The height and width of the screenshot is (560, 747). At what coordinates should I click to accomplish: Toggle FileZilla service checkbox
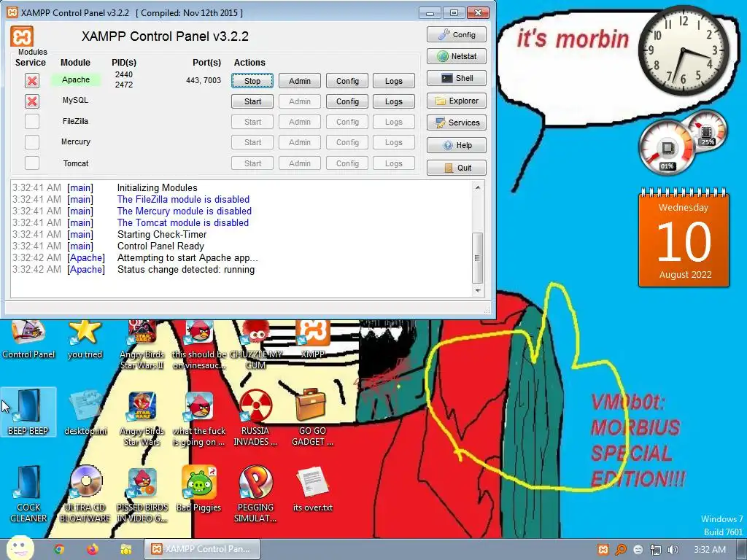(x=32, y=122)
